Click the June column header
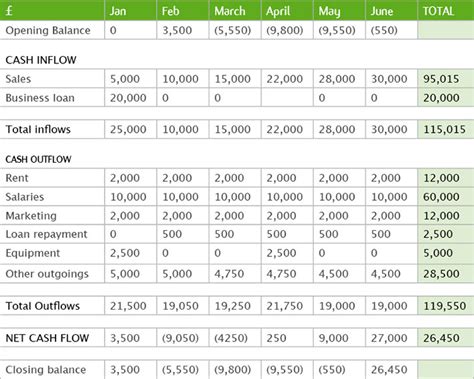 coord(391,10)
